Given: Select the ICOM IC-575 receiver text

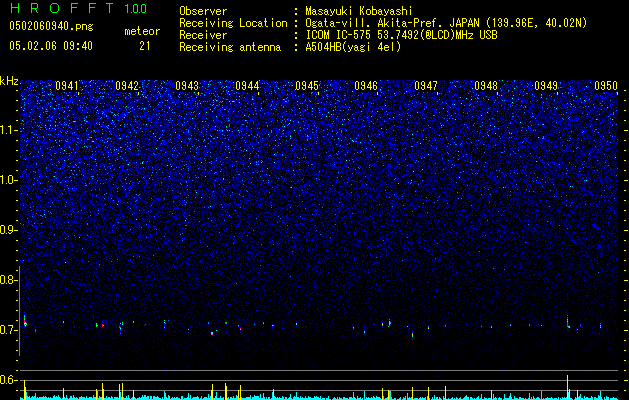Looking at the screenshot, I should point(402,35).
